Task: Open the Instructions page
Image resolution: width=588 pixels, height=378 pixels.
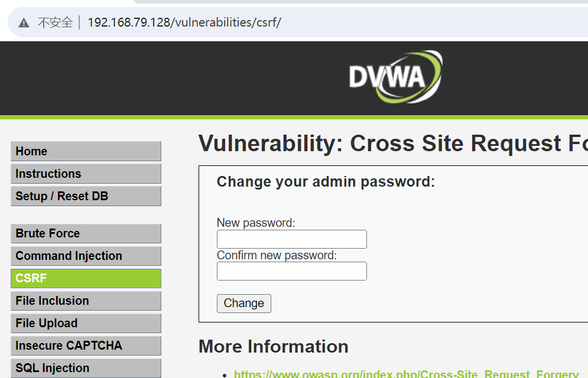Action: 86,174
